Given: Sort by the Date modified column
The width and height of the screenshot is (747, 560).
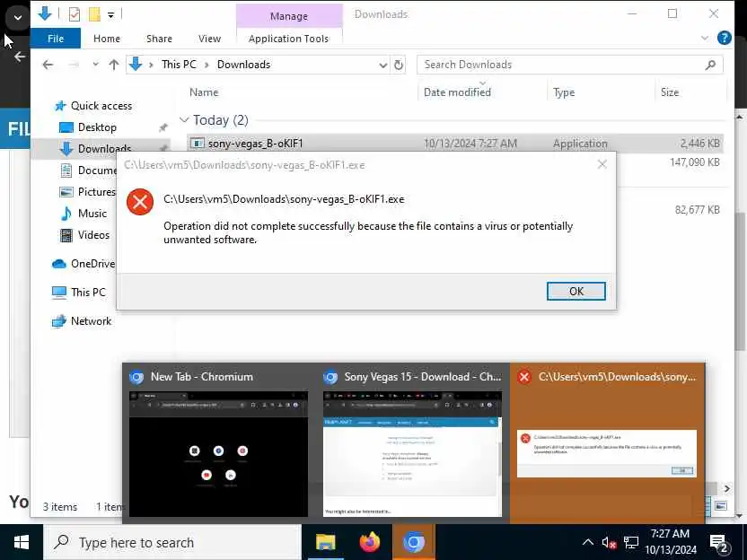Looking at the screenshot, I should click(x=457, y=92).
